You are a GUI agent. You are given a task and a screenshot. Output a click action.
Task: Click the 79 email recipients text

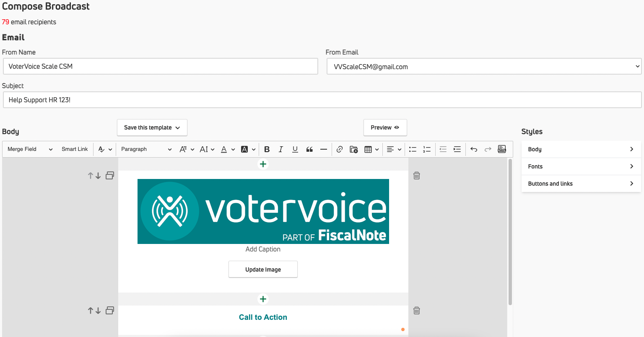29,22
